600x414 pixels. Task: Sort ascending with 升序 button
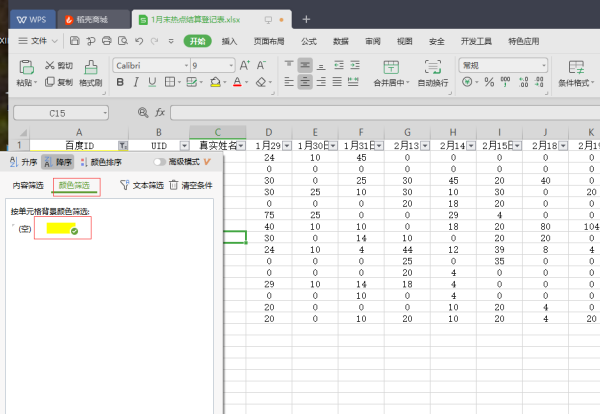(x=23, y=162)
